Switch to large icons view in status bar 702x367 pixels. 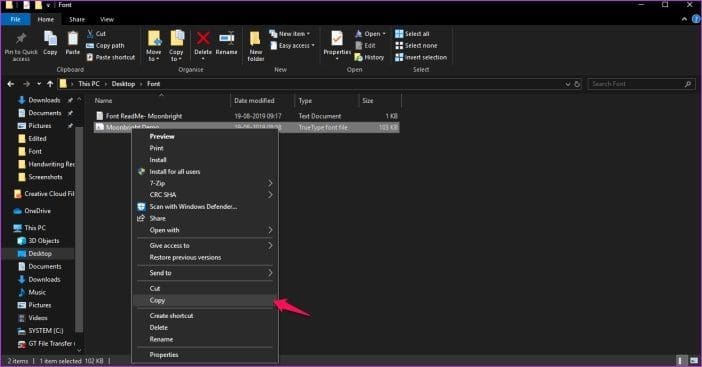(x=693, y=360)
